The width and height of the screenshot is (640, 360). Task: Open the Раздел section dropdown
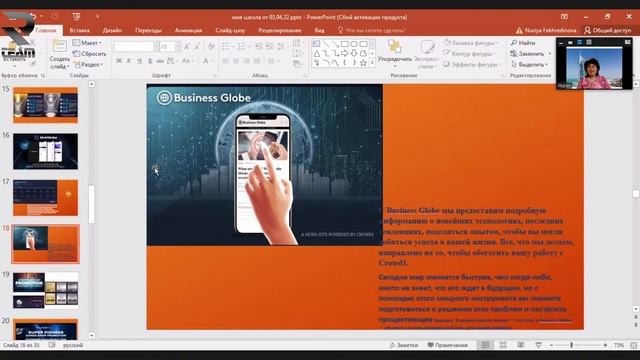click(x=87, y=64)
